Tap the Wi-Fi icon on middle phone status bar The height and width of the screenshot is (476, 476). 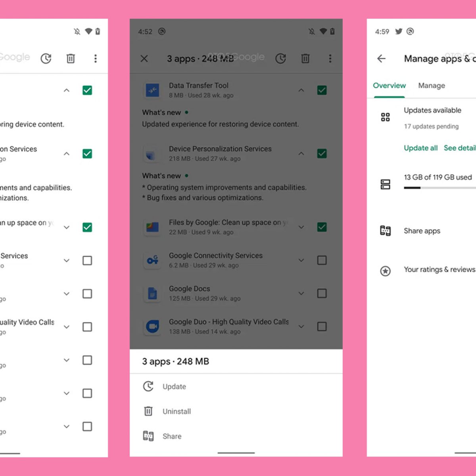tap(323, 31)
